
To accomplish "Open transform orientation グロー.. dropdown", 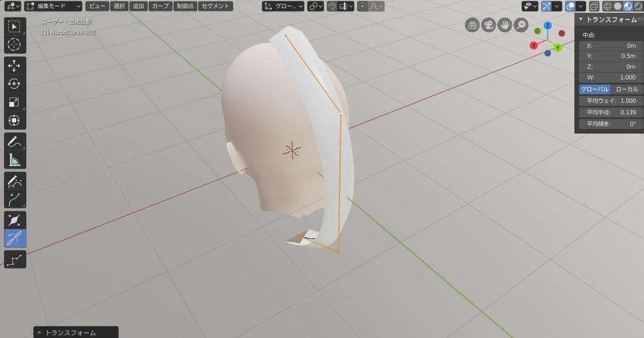I will [283, 6].
